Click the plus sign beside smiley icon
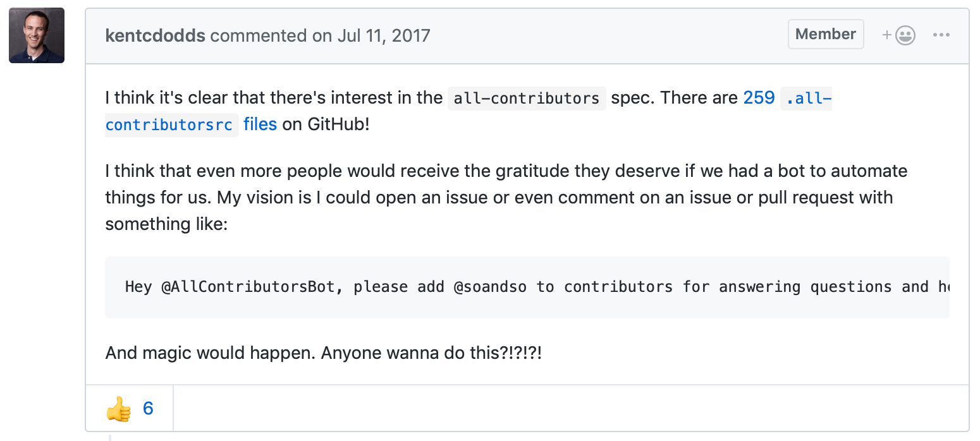Viewport: 980px width, 441px height. (887, 35)
